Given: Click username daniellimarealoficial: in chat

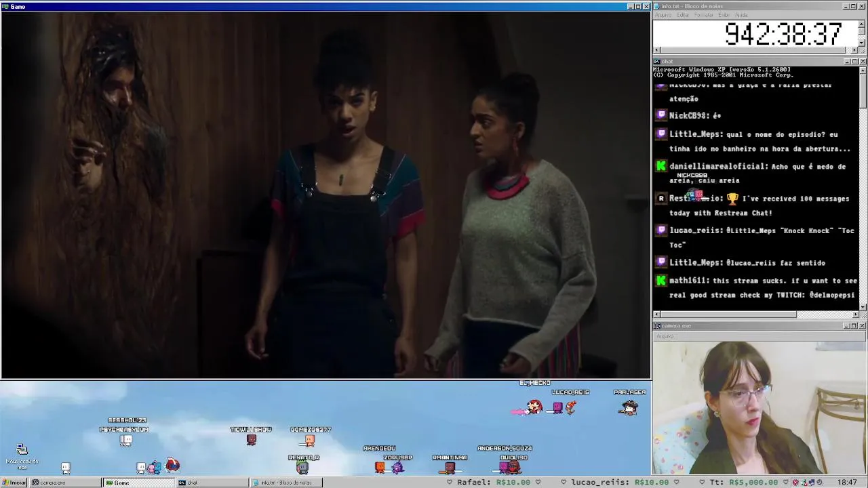Looking at the screenshot, I should click(x=719, y=167).
